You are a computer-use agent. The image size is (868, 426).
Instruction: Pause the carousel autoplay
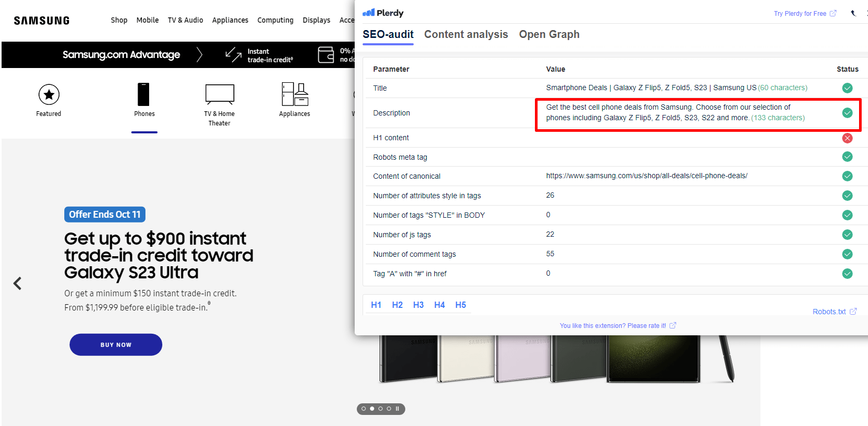[x=397, y=409]
